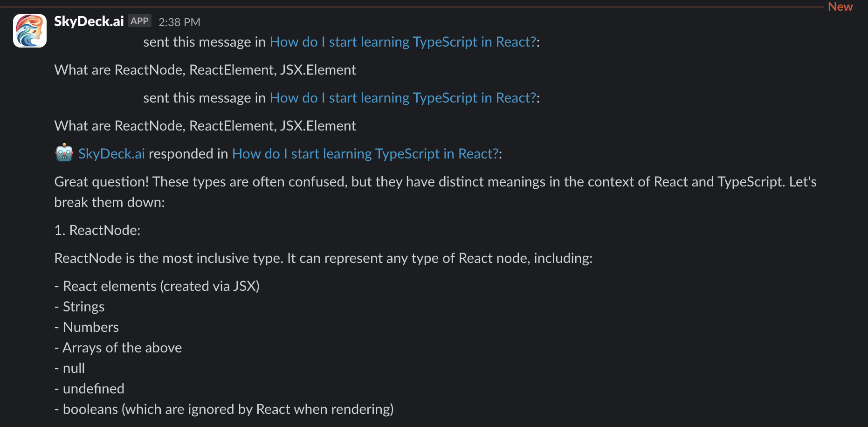Click the SkyDeck.ai bold username
The image size is (868, 427).
[x=88, y=21]
